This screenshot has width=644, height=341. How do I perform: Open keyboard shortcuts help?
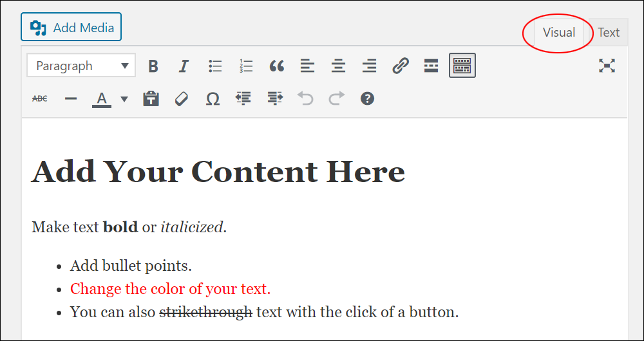tap(367, 98)
